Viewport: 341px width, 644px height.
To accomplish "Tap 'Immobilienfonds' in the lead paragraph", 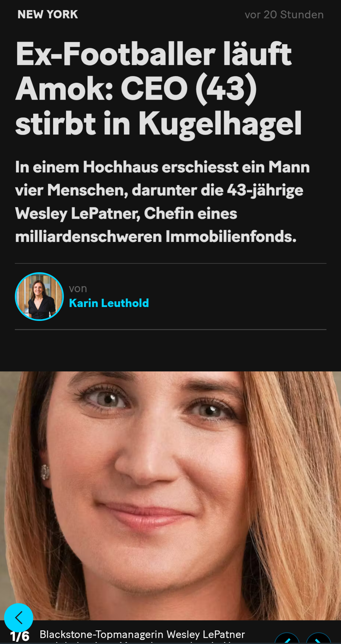I will 231,236.
